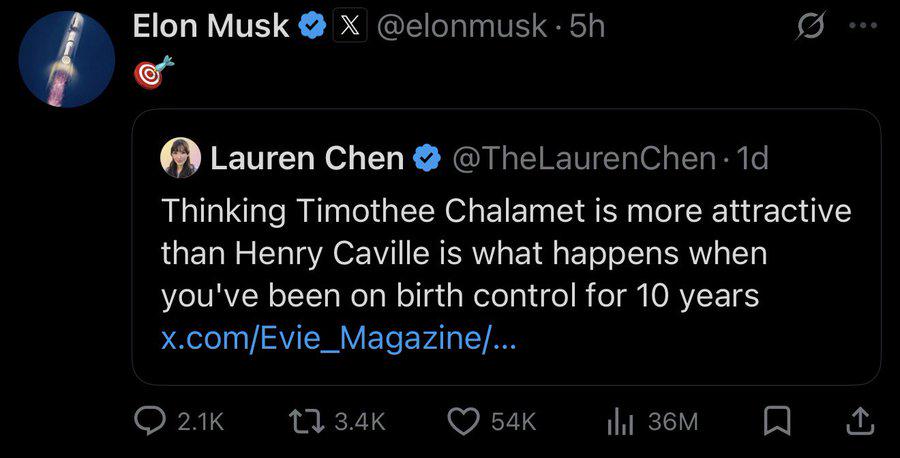
Task: Click the Lauren Chen display name
Action: click(x=307, y=158)
